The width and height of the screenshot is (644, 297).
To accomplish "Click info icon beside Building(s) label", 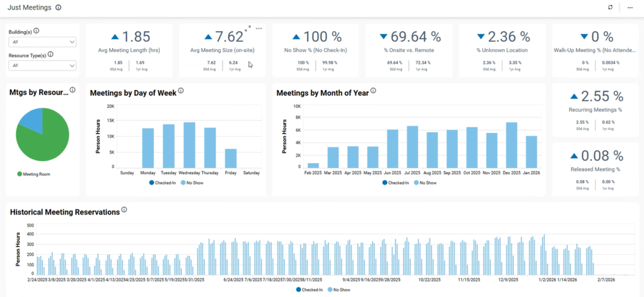I will tap(36, 31).
